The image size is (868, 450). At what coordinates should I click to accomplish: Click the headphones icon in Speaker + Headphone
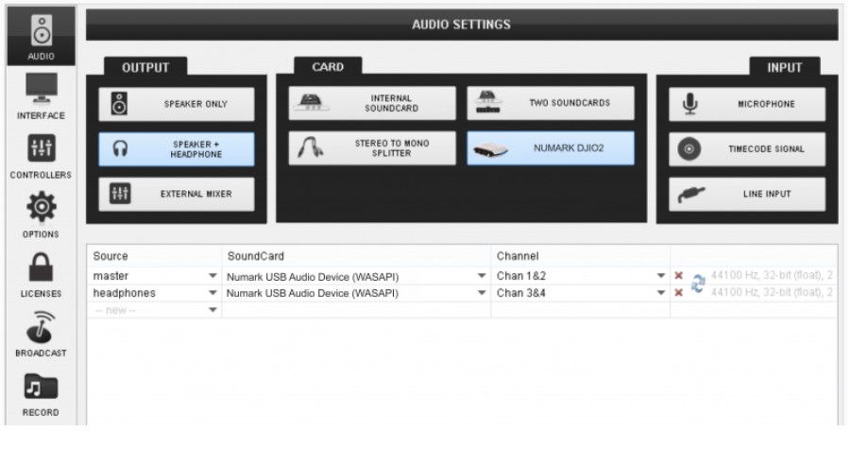tap(120, 148)
